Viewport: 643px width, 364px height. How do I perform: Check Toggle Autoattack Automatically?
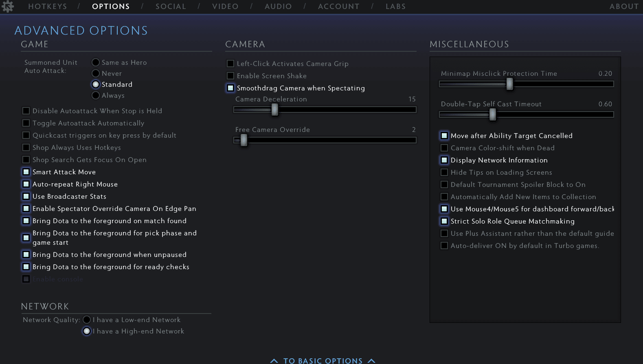pos(26,123)
